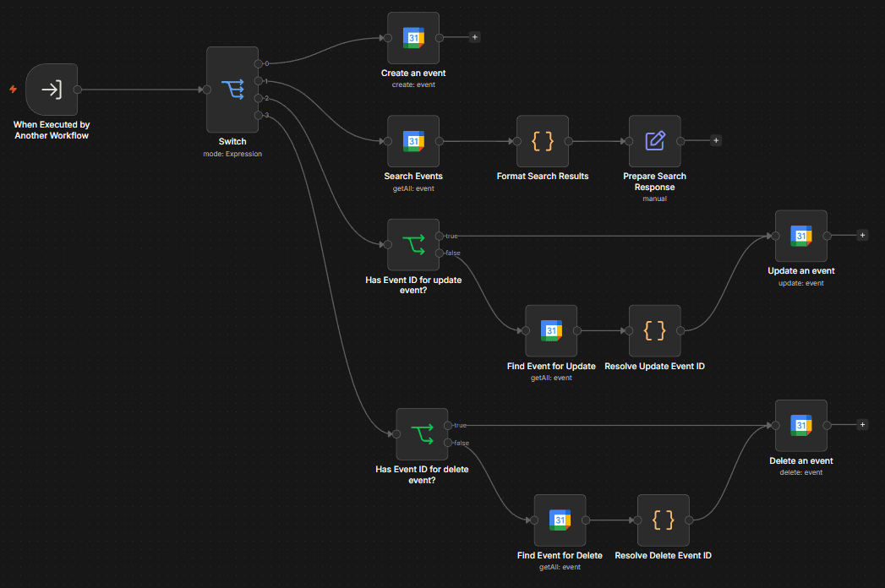Click the false output of delete event check
Image resolution: width=885 pixels, height=588 pixels.
448,443
